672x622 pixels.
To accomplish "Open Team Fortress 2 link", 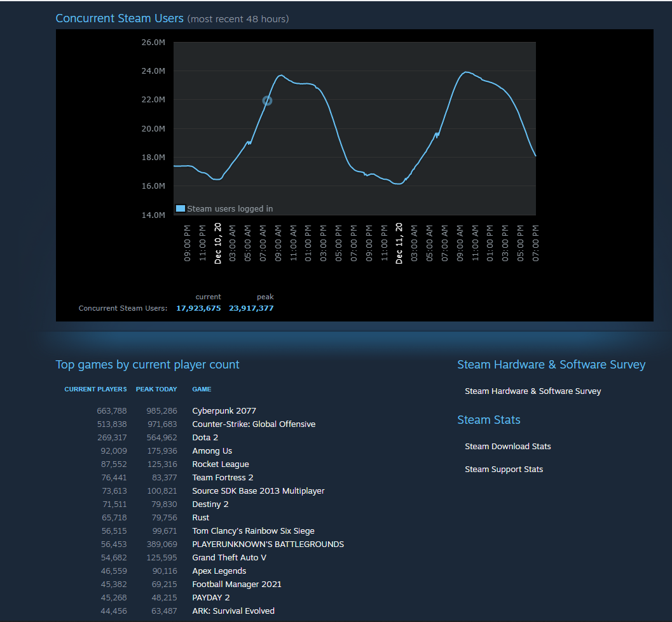I will pyautogui.click(x=223, y=478).
